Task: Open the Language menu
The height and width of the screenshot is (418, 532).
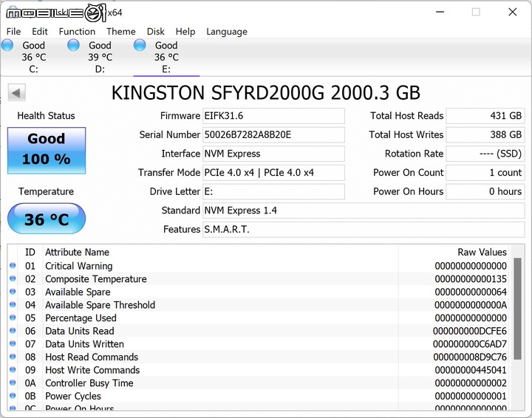Action: click(x=227, y=32)
